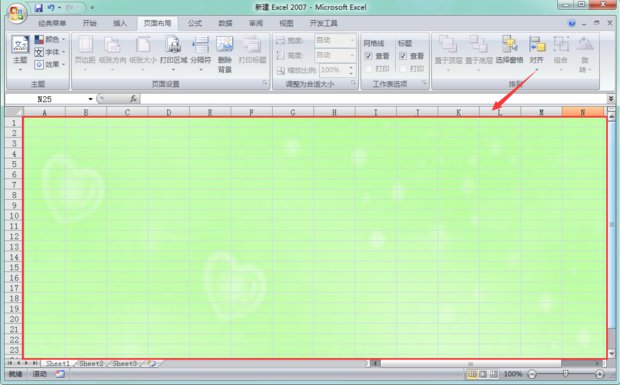Save the workbook from the Quick Access Toolbar
The image size is (620, 385).
(x=38, y=8)
